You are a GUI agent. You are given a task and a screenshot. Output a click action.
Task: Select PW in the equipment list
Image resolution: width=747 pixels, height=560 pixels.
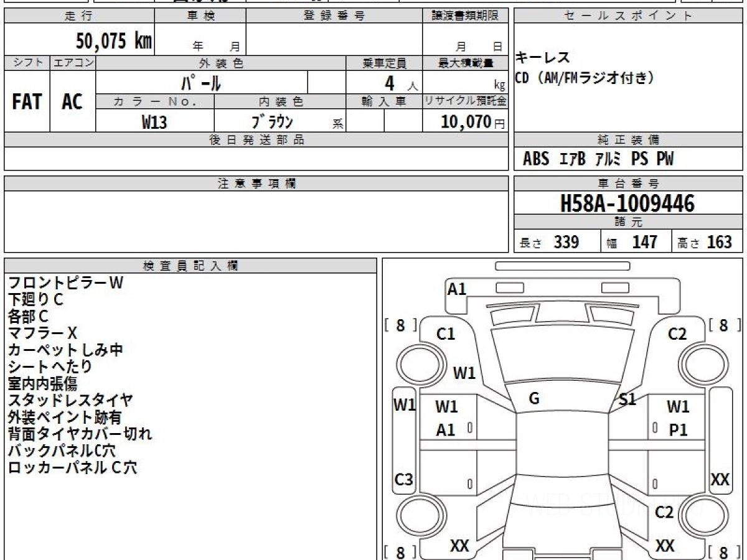[x=665, y=159]
